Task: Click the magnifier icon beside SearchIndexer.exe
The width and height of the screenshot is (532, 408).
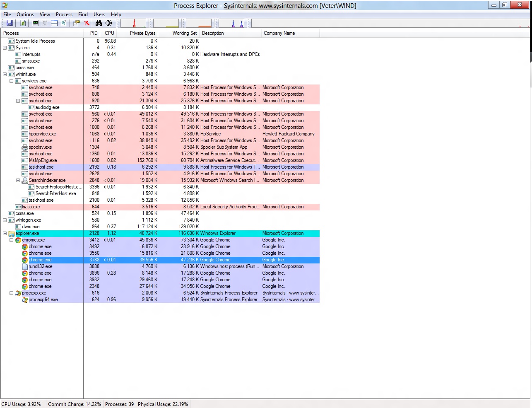Action: (x=25, y=181)
